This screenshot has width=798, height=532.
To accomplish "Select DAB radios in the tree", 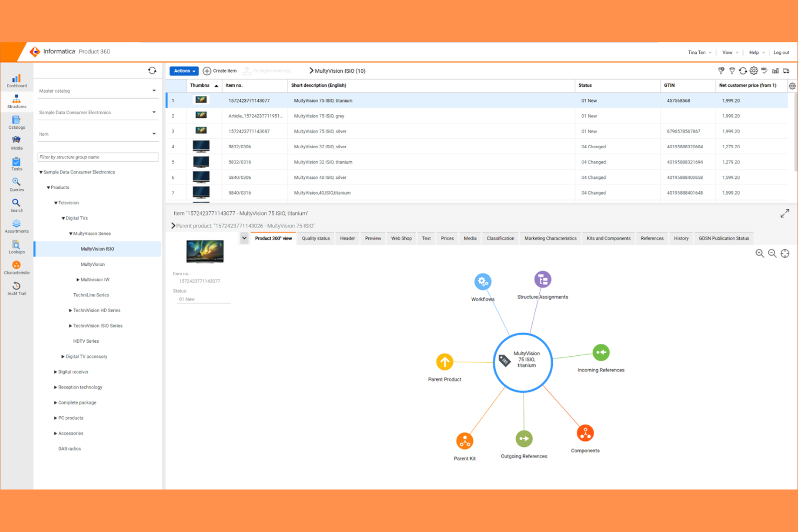I will pos(70,449).
